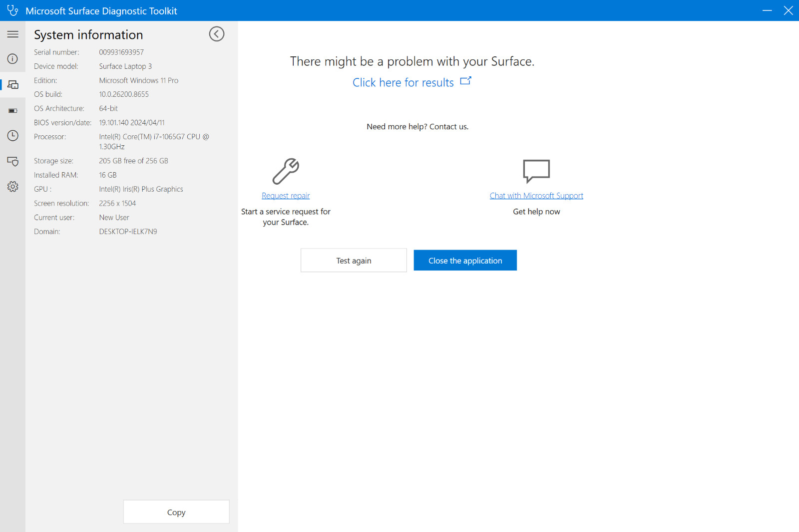Select storage value 205 GB free of 256 GB

[x=133, y=161]
